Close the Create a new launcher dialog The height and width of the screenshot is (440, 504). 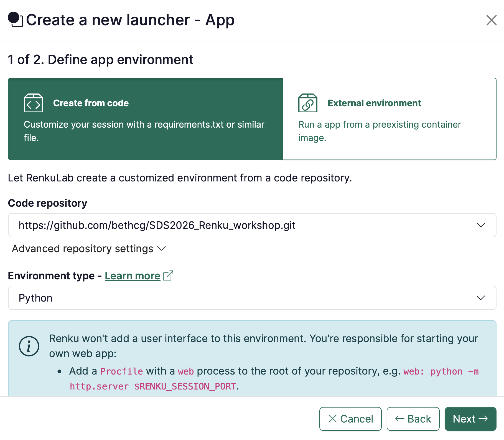(x=492, y=20)
